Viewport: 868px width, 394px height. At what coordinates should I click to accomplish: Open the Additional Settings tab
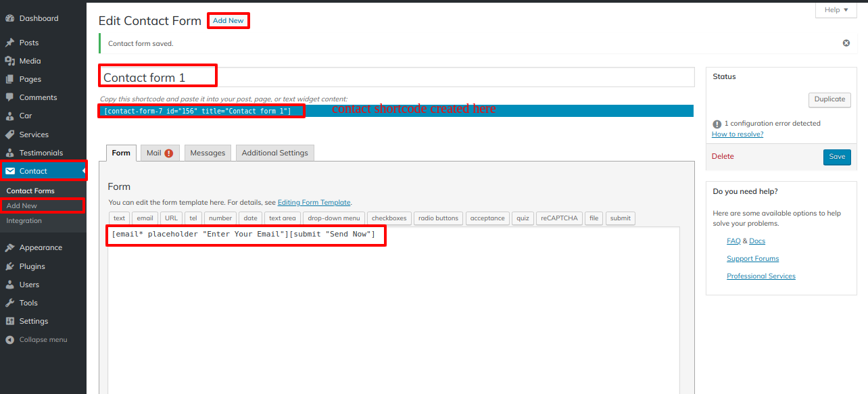(x=274, y=153)
